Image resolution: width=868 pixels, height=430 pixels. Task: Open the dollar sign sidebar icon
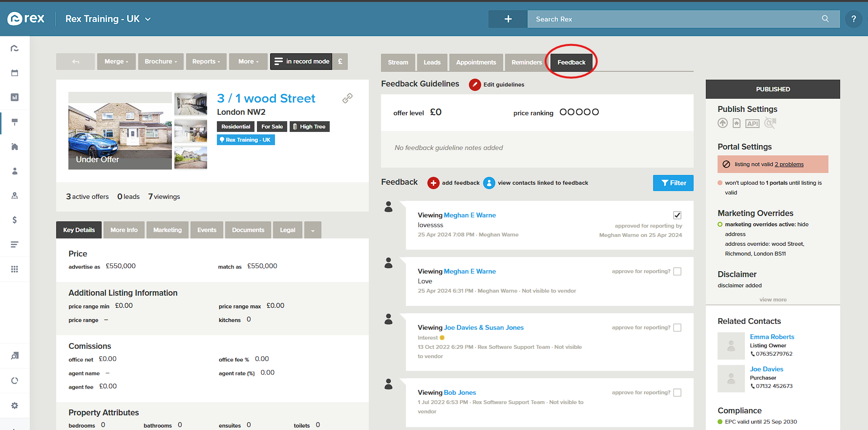pos(15,220)
